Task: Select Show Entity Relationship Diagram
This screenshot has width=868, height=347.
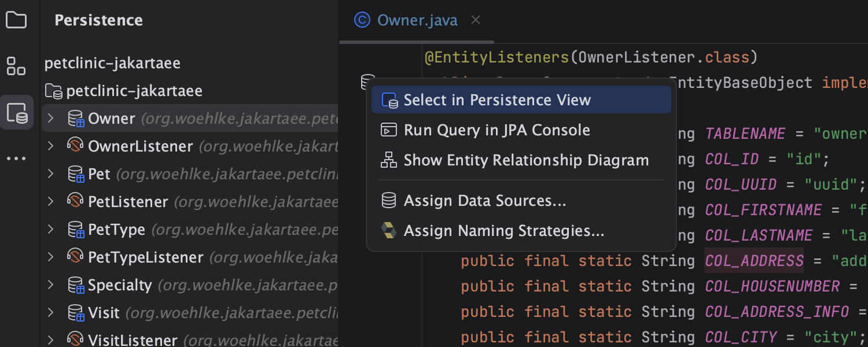Action: tap(525, 160)
